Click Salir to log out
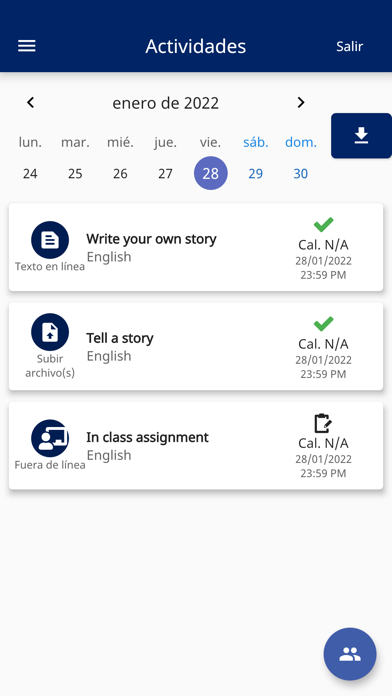Image resolution: width=392 pixels, height=696 pixels. point(349,46)
